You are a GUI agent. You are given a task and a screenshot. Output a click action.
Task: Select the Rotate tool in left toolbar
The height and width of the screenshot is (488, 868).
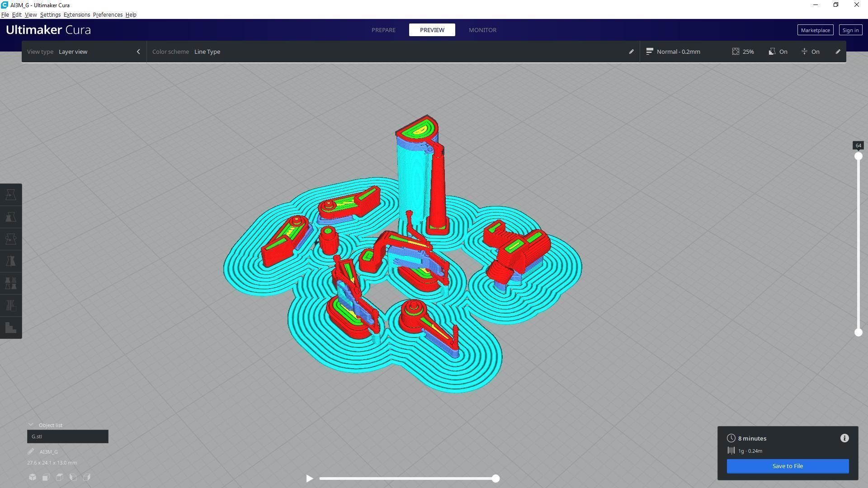pyautogui.click(x=11, y=239)
